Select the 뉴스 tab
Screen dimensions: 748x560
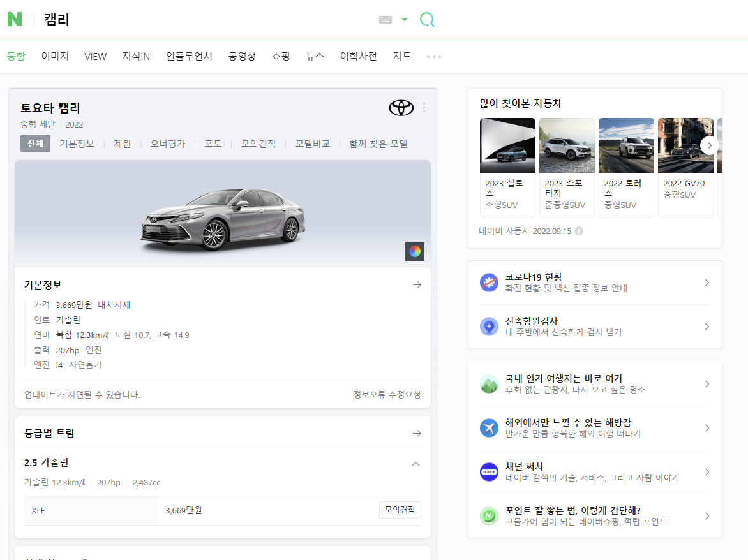[x=315, y=56]
